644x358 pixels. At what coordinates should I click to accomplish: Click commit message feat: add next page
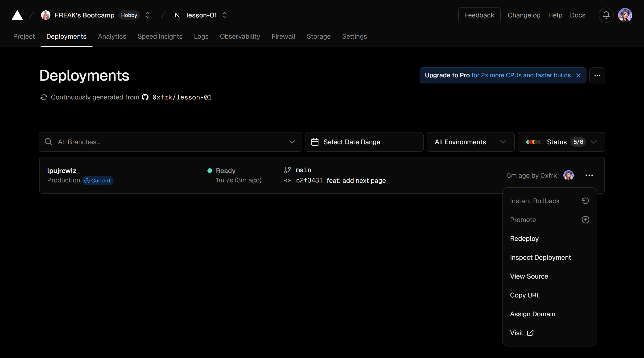pyautogui.click(x=356, y=181)
